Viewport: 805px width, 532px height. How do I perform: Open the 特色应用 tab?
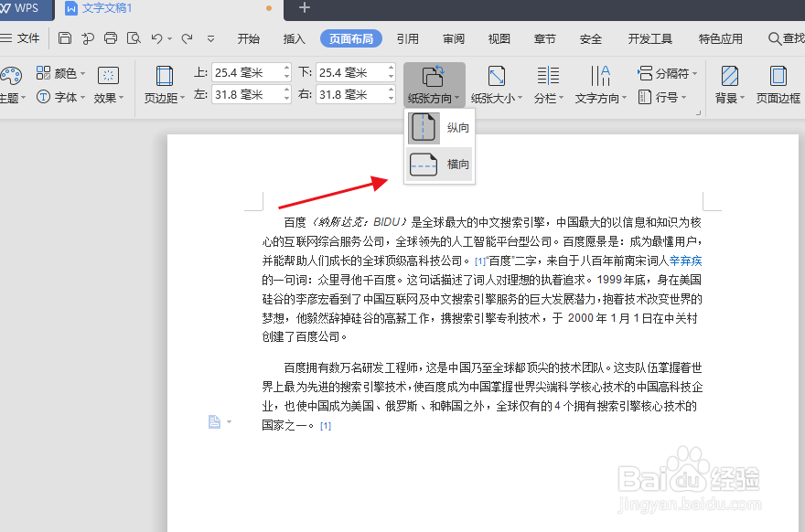(720, 39)
